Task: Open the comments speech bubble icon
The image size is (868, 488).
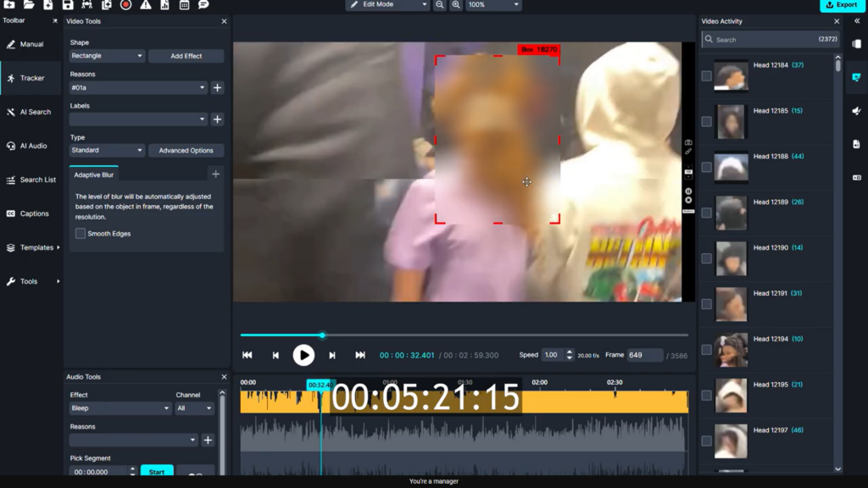Action: [203, 4]
